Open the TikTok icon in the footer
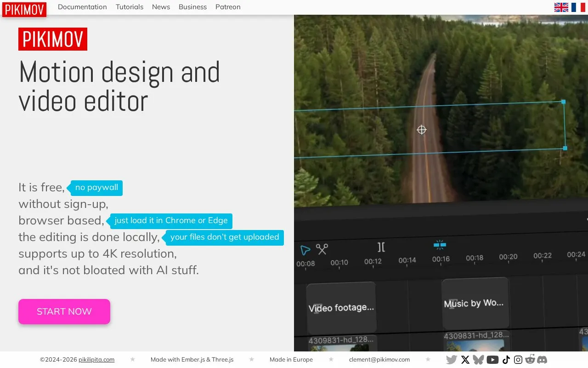Image resolution: width=588 pixels, height=368 pixels. (x=506, y=360)
